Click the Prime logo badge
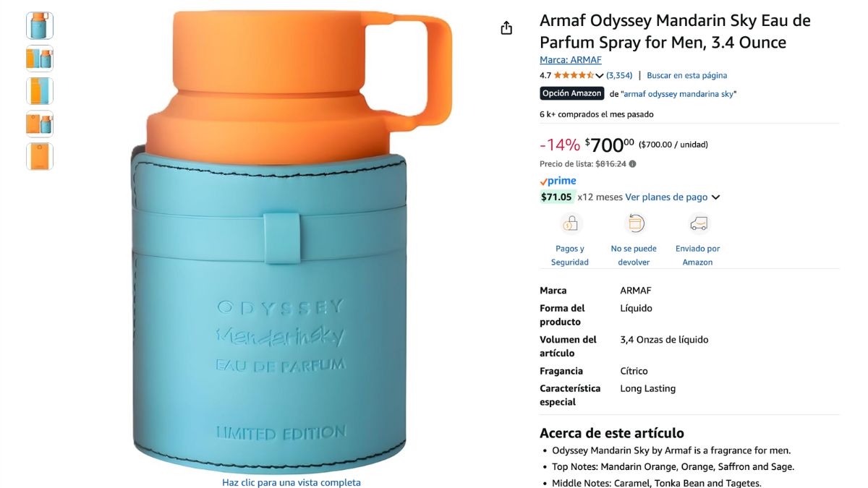 coord(558,181)
